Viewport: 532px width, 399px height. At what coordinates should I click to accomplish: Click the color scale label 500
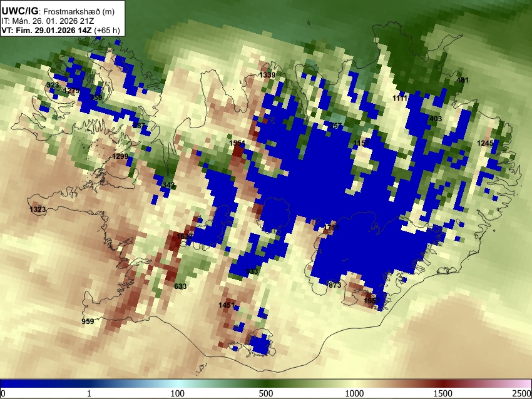point(265,393)
